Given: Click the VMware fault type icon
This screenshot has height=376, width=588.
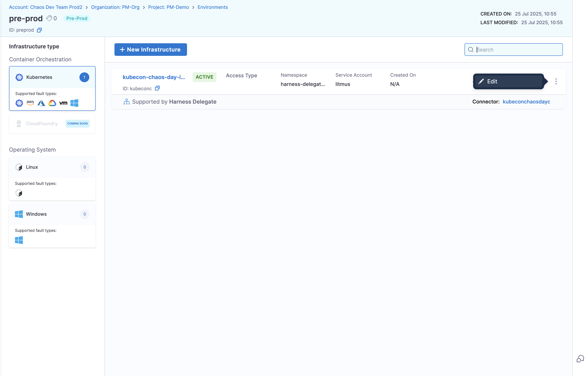Looking at the screenshot, I should tap(63, 103).
